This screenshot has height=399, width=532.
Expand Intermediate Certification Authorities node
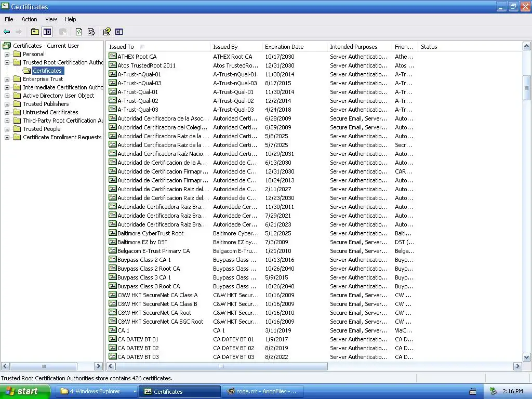click(7, 87)
